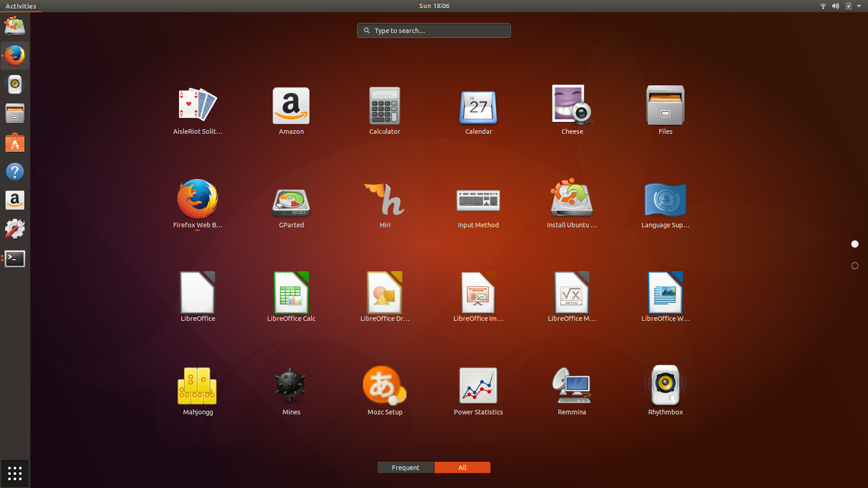Screen dimensions: 868x488
Task: Click the Amazon icon in the dock
Action: tap(15, 201)
